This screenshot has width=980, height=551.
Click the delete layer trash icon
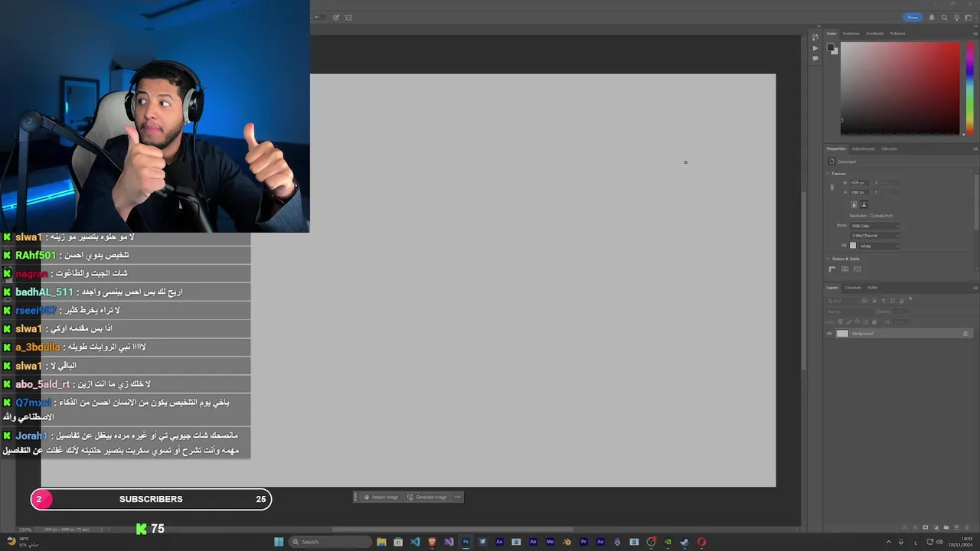[x=967, y=527]
